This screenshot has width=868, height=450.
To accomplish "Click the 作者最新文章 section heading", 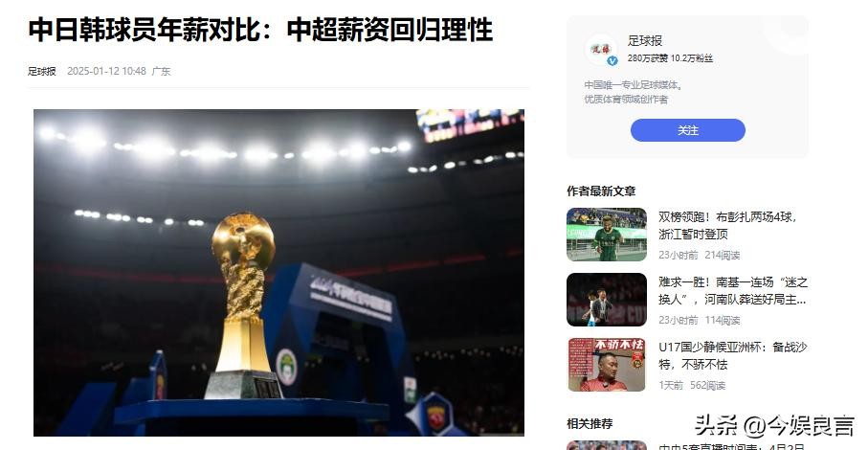I will [x=601, y=191].
